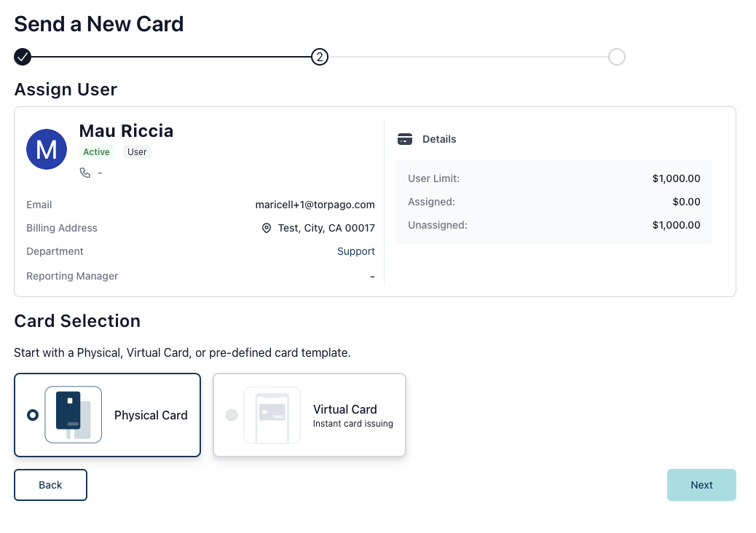The image size is (756, 533).
Task: Click the green Active status badge
Action: point(96,151)
